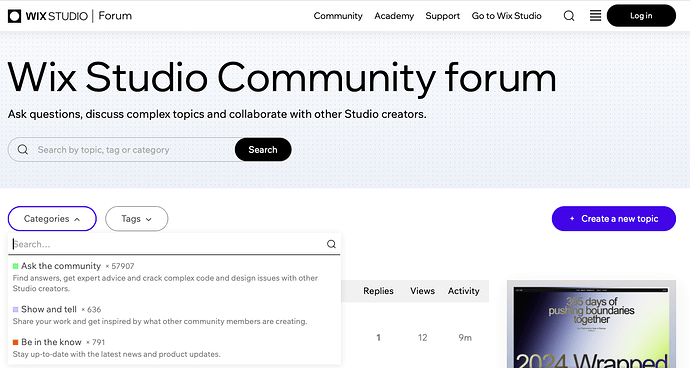Screen dimensions: 690x368
Task: Open the hamburger menu icon
Action: click(595, 16)
